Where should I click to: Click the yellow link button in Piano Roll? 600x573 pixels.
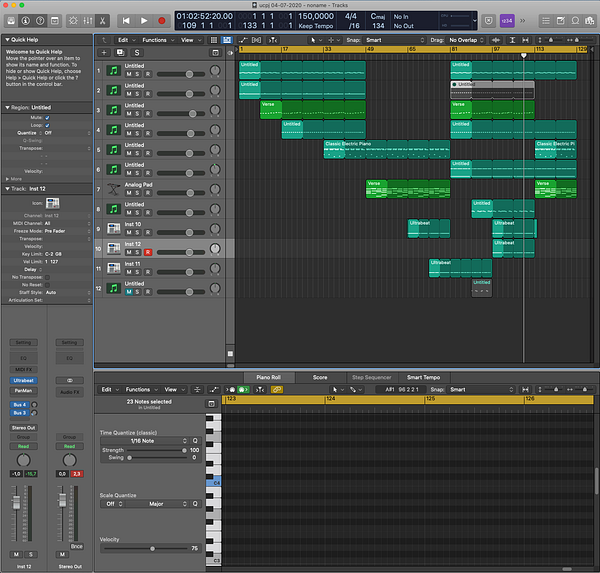pyautogui.click(x=277, y=389)
